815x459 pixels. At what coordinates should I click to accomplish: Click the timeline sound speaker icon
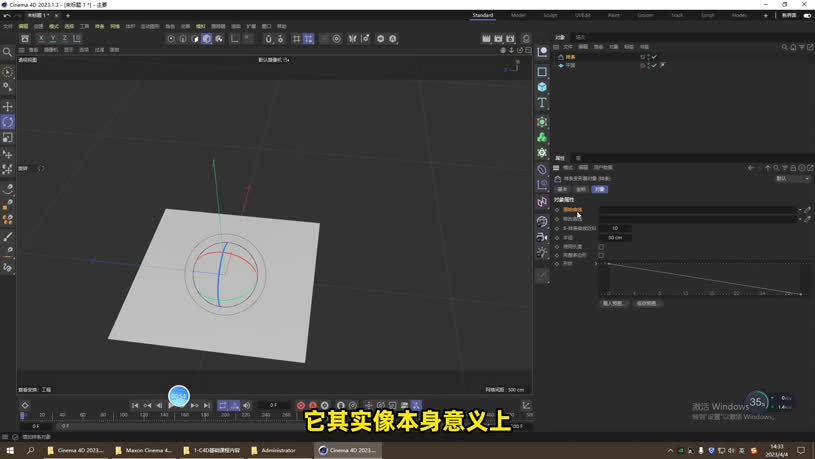point(247,405)
